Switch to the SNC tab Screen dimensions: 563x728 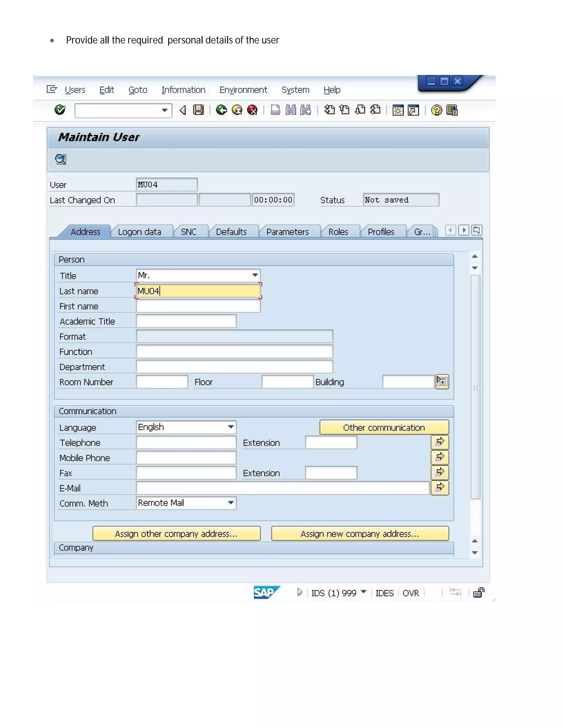click(188, 232)
